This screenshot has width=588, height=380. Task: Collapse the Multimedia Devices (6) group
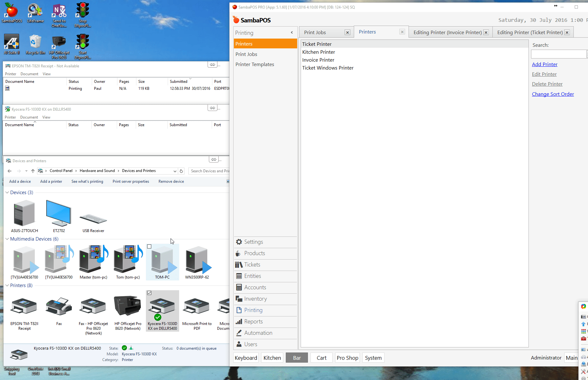(x=7, y=239)
